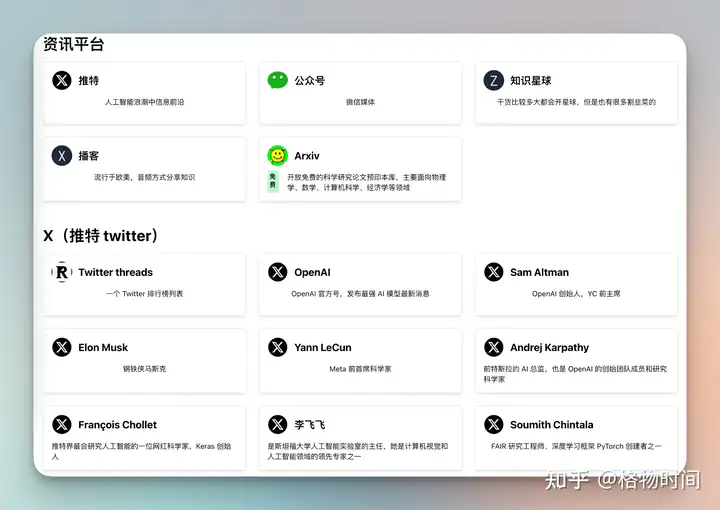The width and height of the screenshot is (720, 510).
Task: Click the X icon next to 李飞飞
Action: [277, 425]
